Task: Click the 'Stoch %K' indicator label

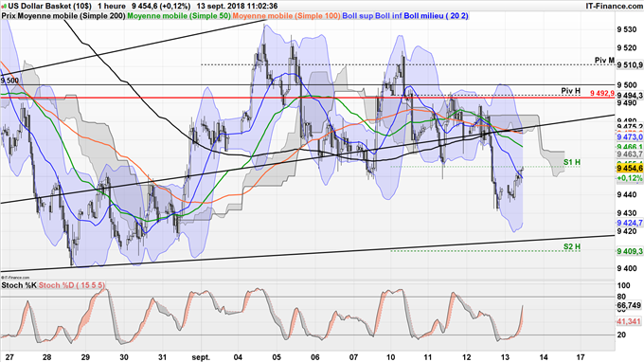Action: tap(19, 284)
